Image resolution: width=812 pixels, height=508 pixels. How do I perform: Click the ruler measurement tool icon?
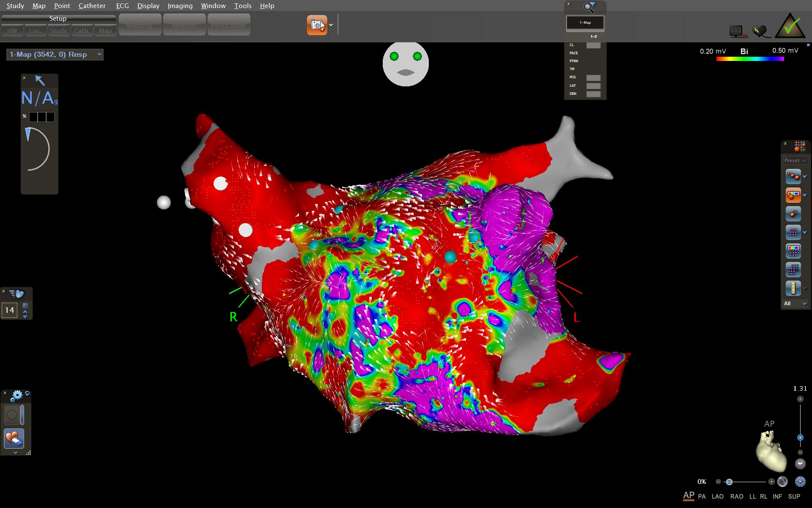(x=793, y=288)
